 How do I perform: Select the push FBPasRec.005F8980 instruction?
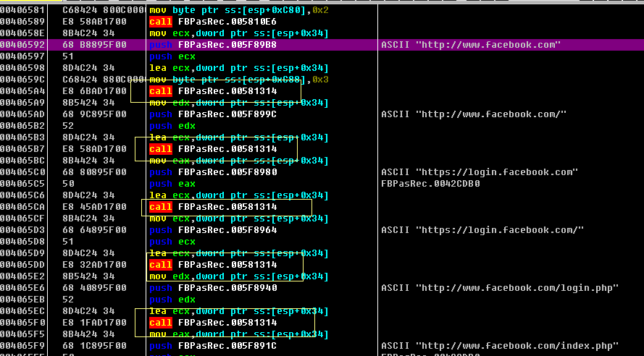(x=213, y=171)
